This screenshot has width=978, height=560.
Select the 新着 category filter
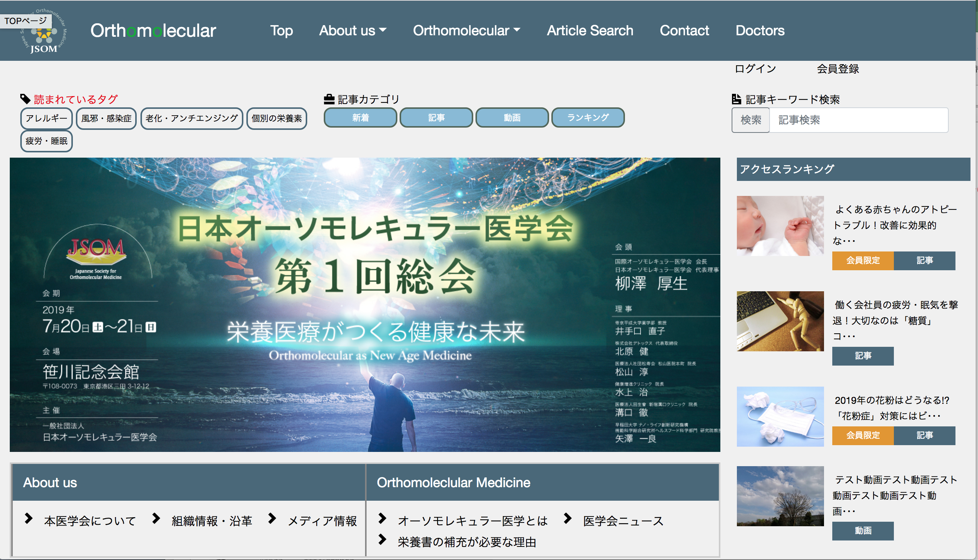[x=360, y=118]
